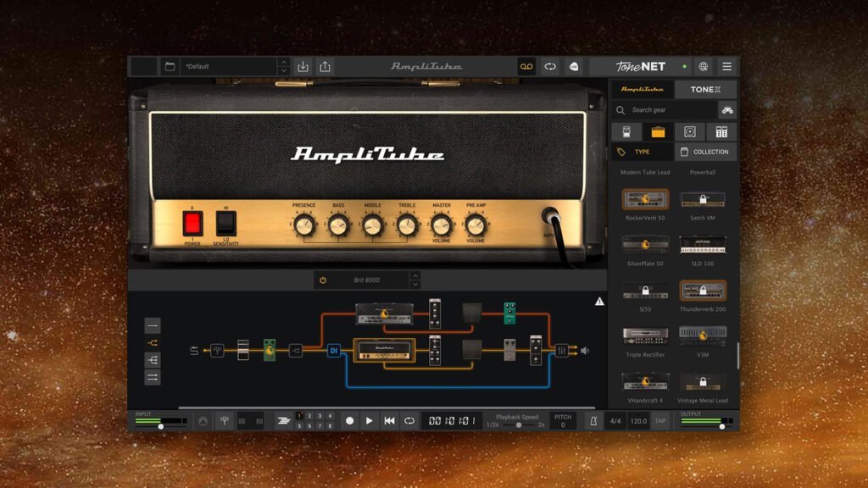Toggle the LO SENSITIVITY switch
Image resolution: width=868 pixels, height=488 pixels.
(x=225, y=221)
